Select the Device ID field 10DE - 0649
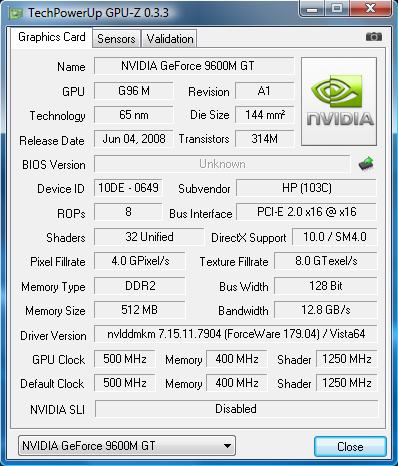The image size is (398, 466). point(128,188)
